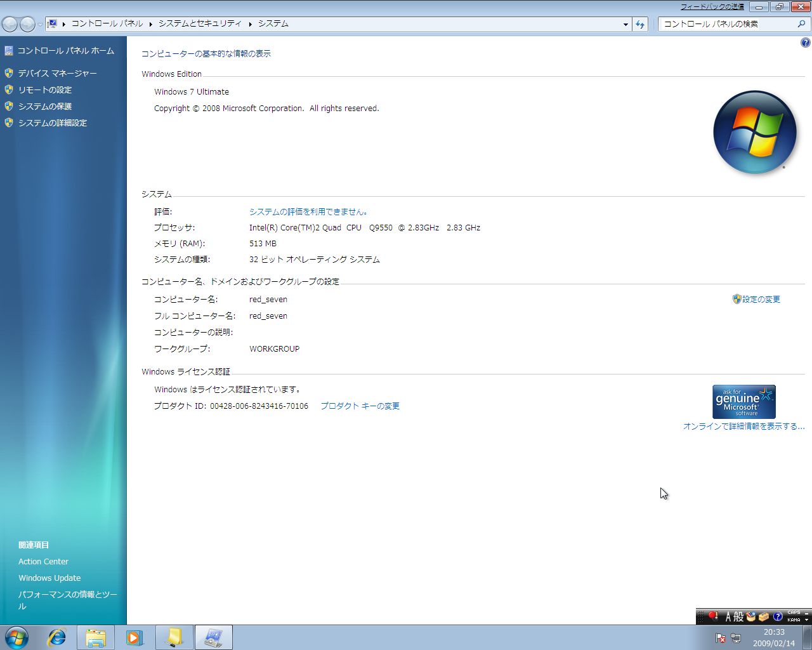Open コントロール パネル ホーム link
The image size is (812, 650).
66,51
